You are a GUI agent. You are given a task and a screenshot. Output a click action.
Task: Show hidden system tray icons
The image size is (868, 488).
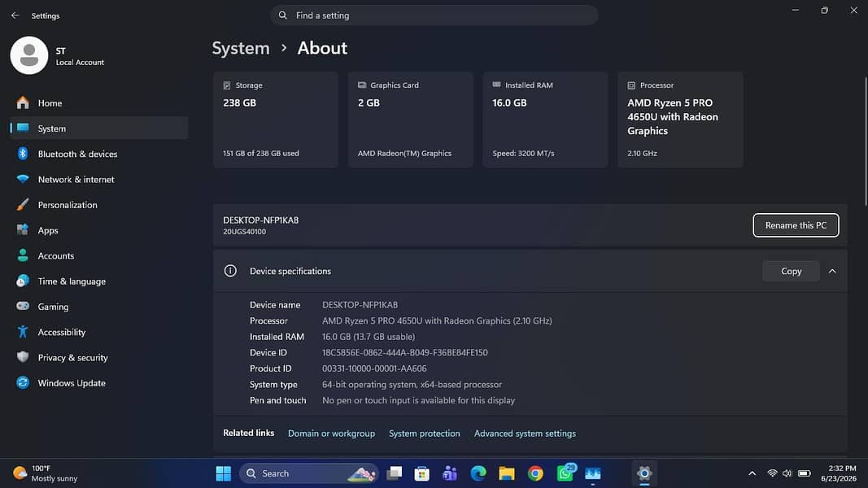pyautogui.click(x=752, y=473)
